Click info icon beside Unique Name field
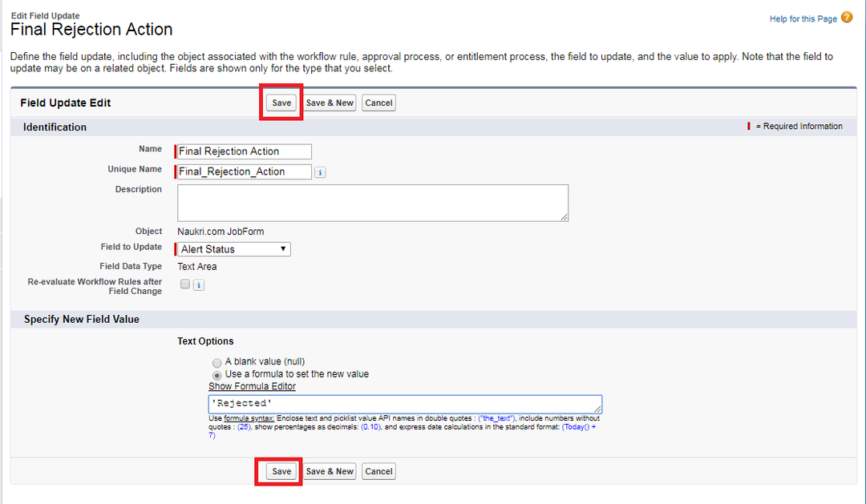866x504 pixels. pos(320,172)
